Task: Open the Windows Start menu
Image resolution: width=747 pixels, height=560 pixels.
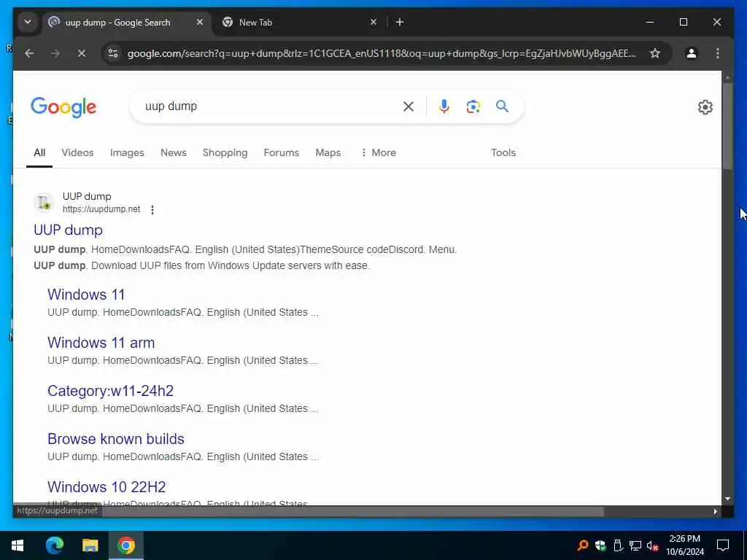Action: (x=18, y=545)
